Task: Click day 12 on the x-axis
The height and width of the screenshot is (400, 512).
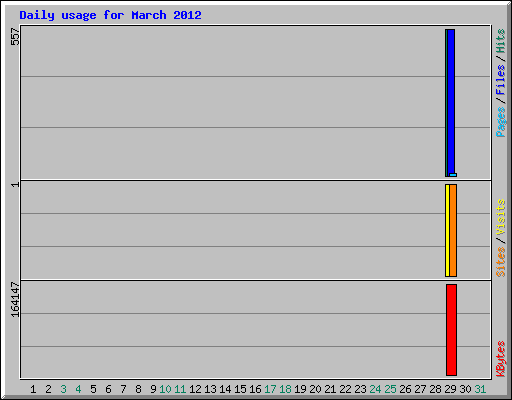Action: click(195, 389)
